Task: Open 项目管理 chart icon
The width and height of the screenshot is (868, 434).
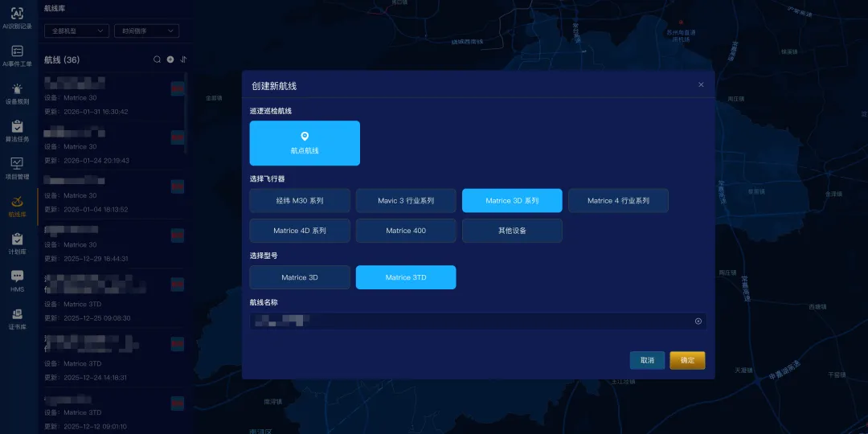Action: click(17, 164)
